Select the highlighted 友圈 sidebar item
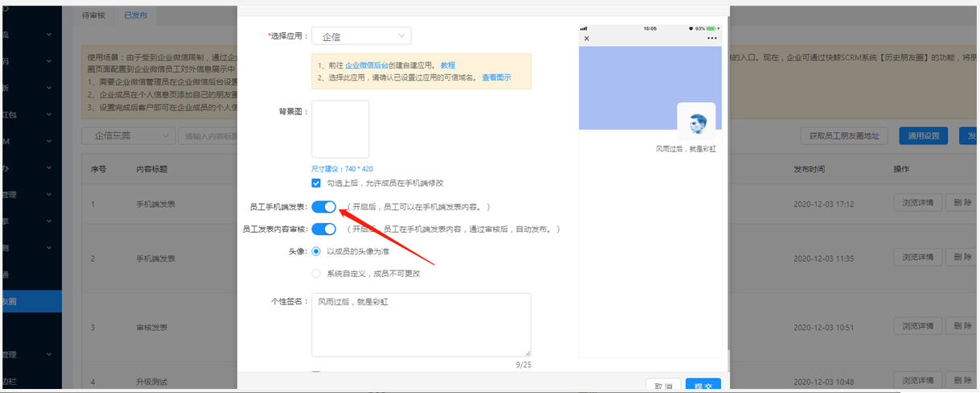This screenshot has width=980, height=393. [x=31, y=301]
